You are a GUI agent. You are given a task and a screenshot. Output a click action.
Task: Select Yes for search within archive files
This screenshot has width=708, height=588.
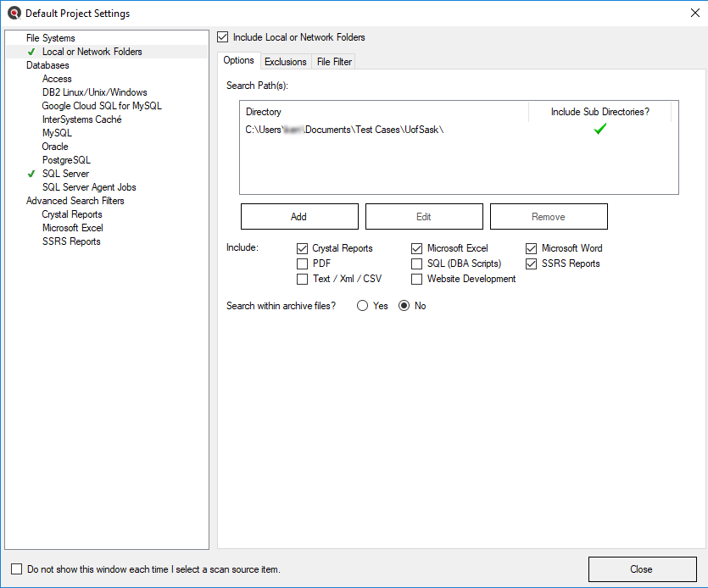click(363, 306)
